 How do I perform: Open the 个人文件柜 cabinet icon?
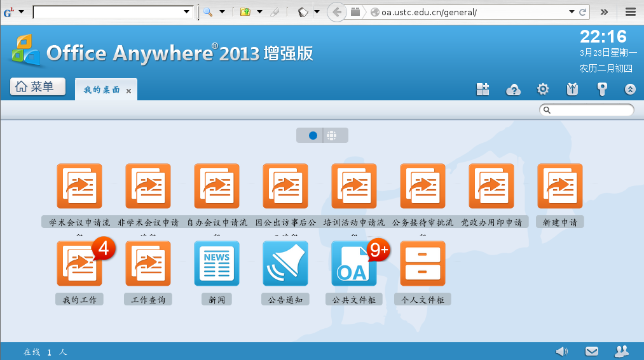pyautogui.click(x=423, y=263)
